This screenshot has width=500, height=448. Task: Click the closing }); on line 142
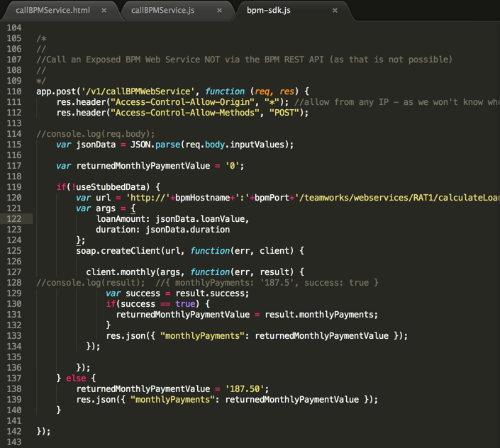[x=44, y=432]
